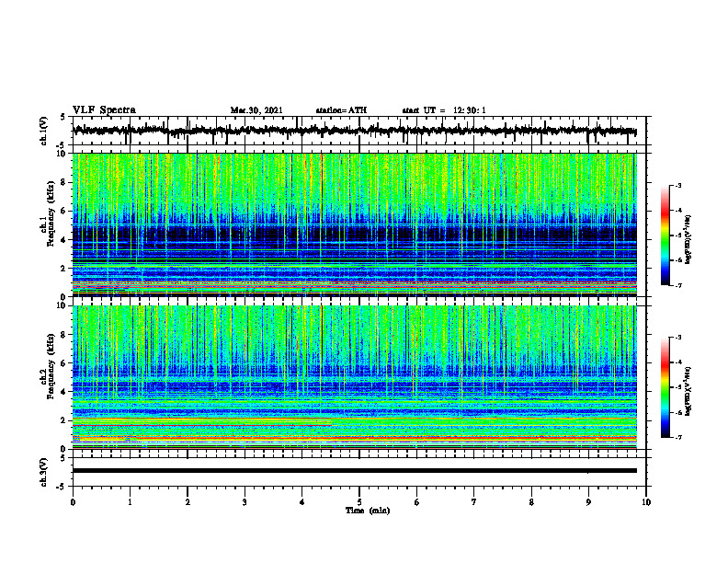Click the "Time (min)" axis label

(368, 511)
